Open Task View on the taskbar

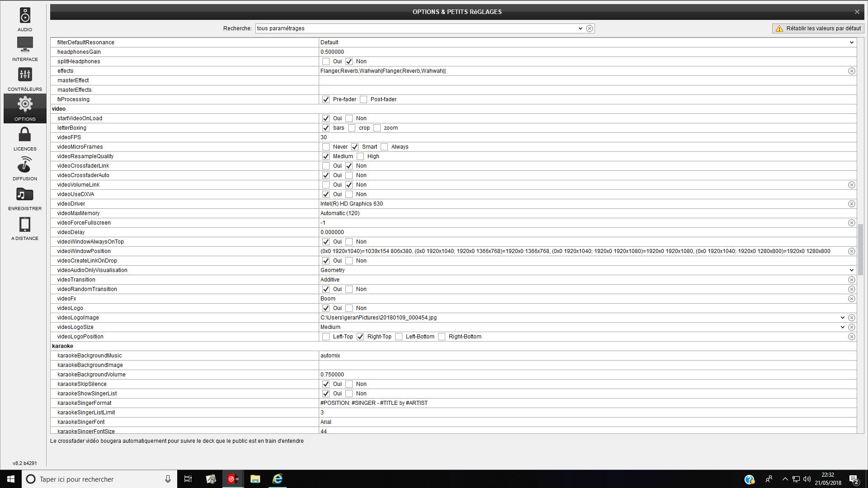188,479
